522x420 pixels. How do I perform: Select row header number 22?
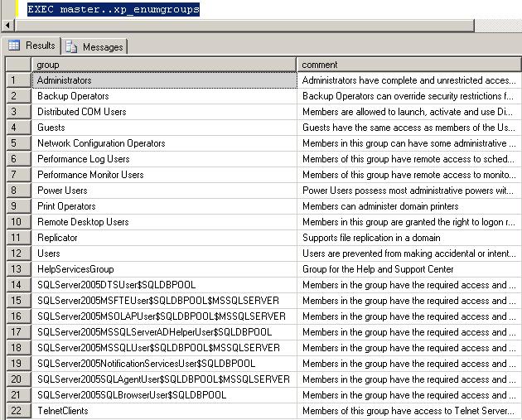[x=17, y=411]
